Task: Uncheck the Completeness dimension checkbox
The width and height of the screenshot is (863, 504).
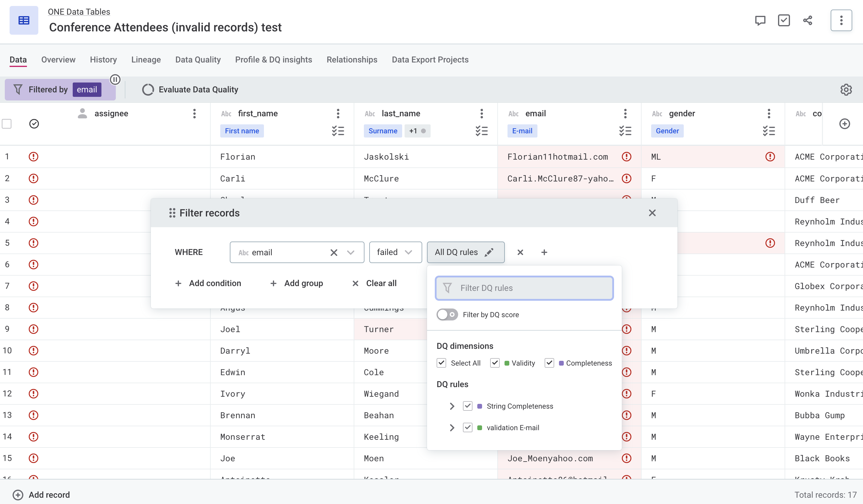Action: [549, 363]
